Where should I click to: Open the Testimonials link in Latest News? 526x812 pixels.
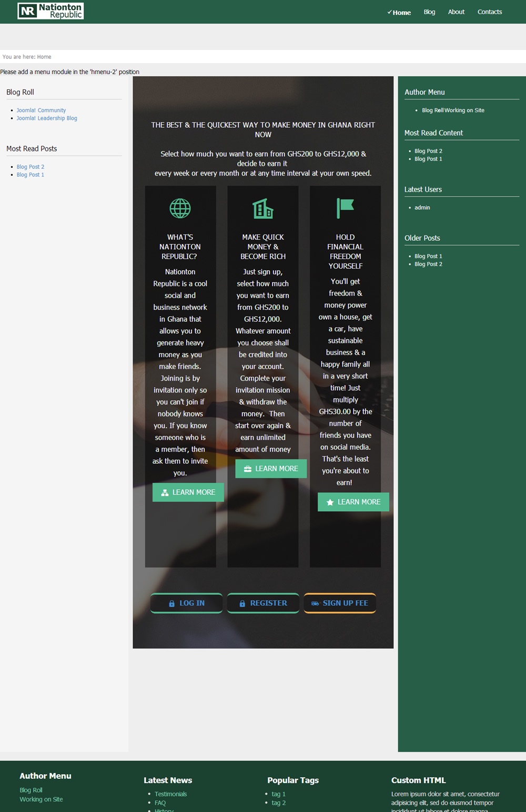170,794
